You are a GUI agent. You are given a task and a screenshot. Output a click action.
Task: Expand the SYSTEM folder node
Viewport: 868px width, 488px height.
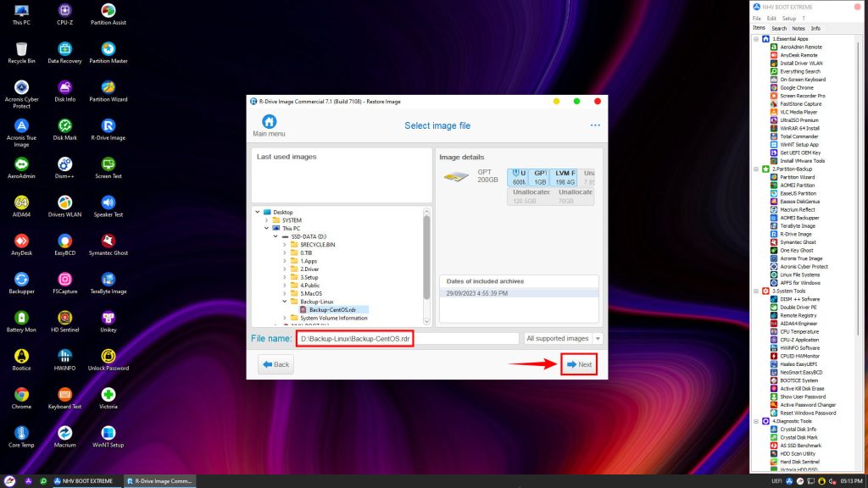(266, 220)
